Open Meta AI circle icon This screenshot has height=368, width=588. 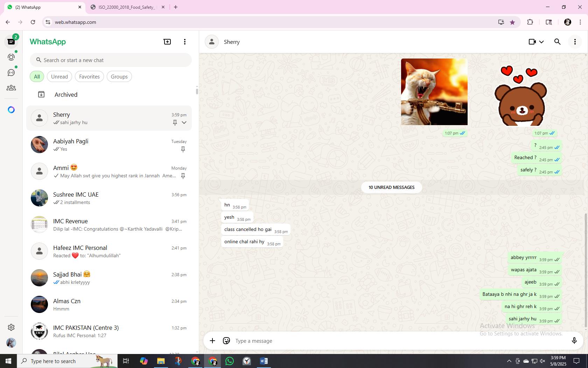point(11,110)
